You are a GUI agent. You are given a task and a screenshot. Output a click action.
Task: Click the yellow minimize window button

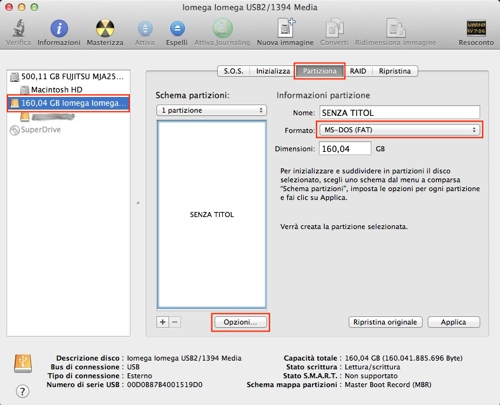click(21, 7)
